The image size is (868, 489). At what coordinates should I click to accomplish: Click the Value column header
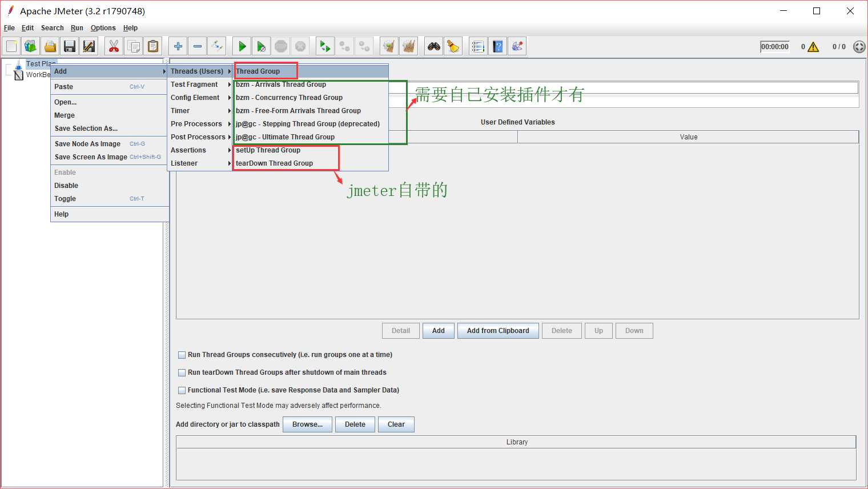[x=688, y=137]
